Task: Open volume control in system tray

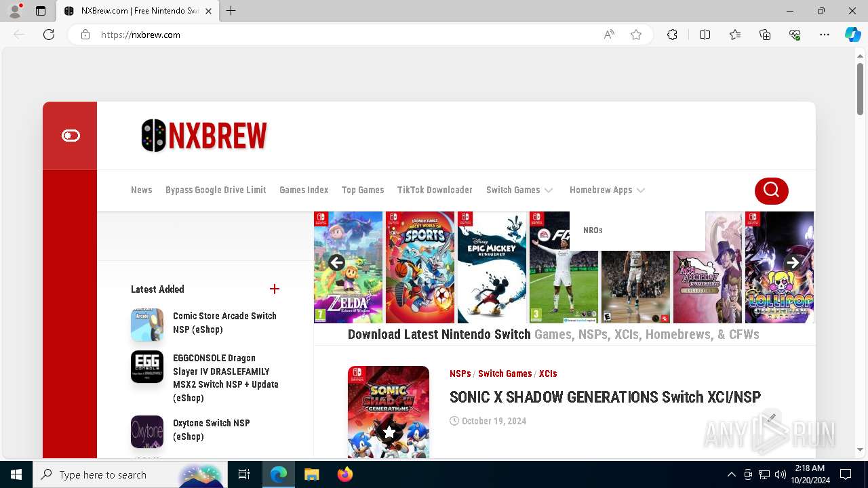Action: (x=780, y=474)
